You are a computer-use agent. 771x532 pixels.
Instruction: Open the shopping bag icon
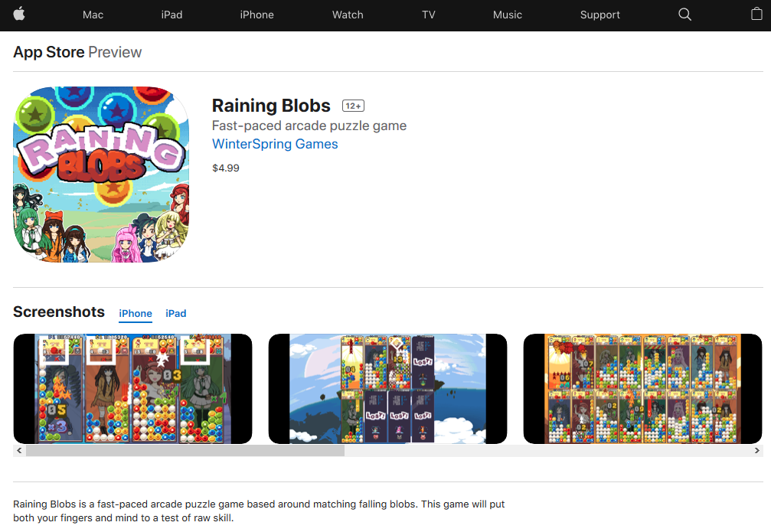pos(756,14)
